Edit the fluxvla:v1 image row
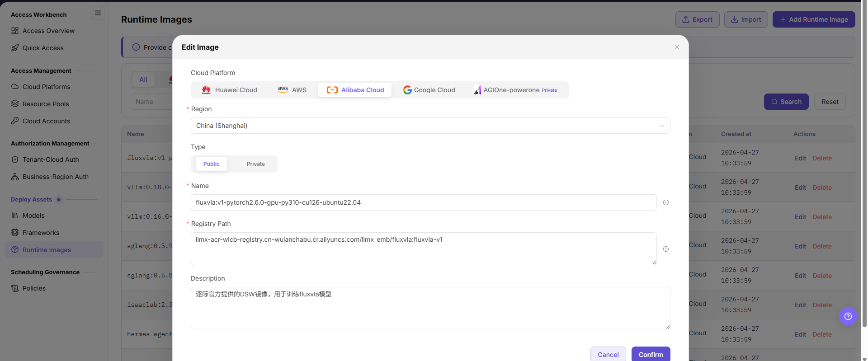The width and height of the screenshot is (868, 361). [x=800, y=158]
